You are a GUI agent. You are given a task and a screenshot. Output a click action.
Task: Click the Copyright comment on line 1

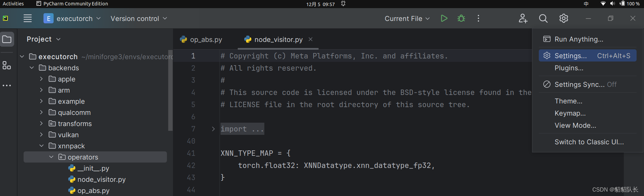[x=334, y=56]
